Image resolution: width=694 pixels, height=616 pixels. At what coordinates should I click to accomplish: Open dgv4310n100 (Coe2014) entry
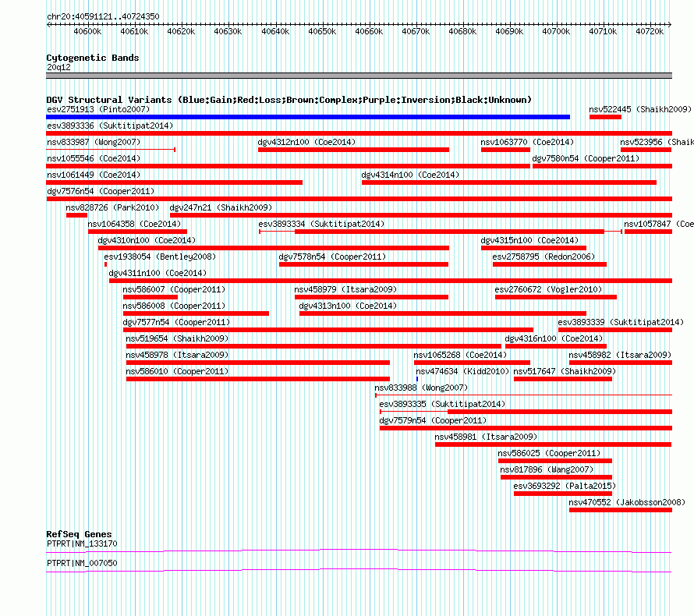coord(147,240)
